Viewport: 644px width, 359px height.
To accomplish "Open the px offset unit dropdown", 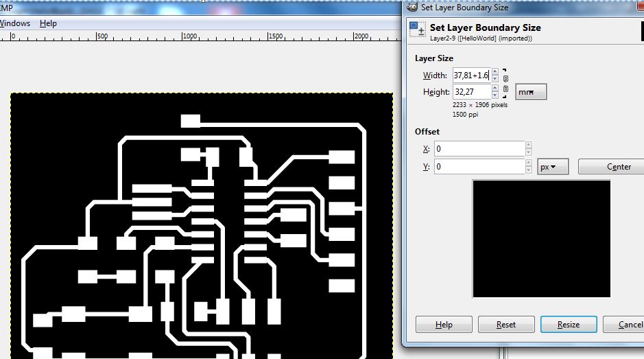I will point(553,167).
